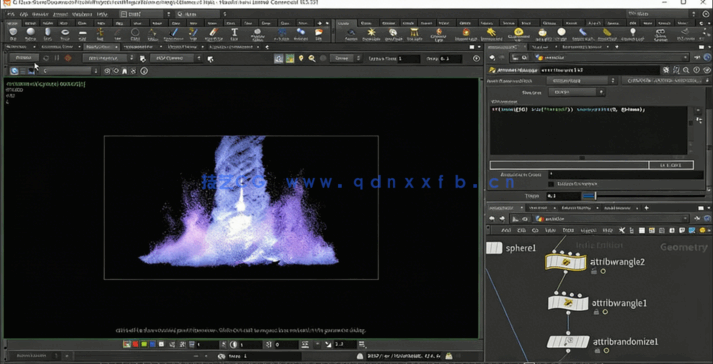
Task: Toggle circle badge under attribwrangle1
Action: click(605, 312)
